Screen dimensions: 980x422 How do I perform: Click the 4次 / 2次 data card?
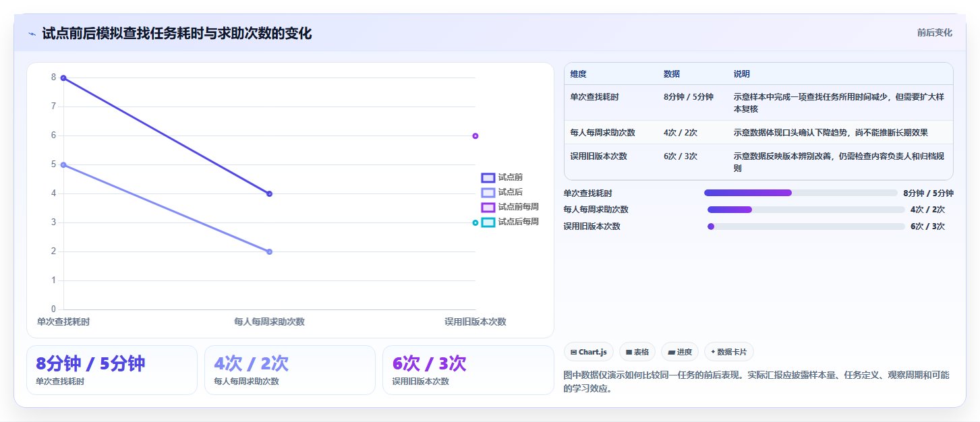click(290, 370)
